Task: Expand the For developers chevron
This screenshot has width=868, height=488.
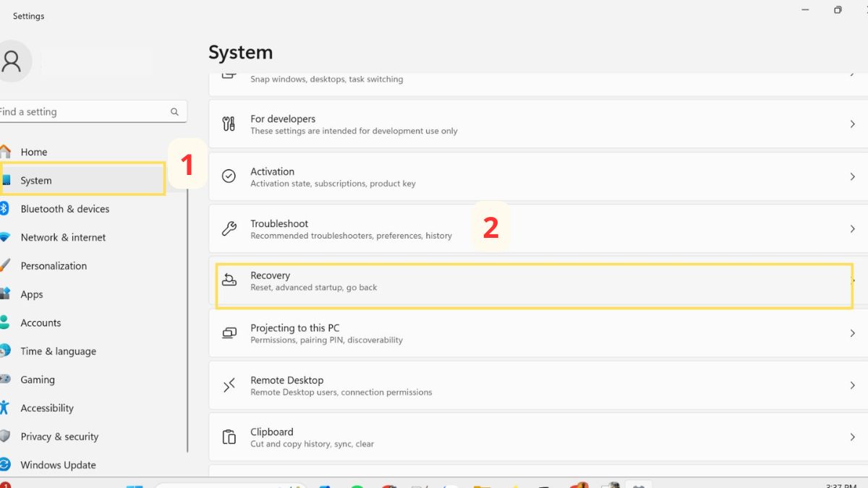Action: pyautogui.click(x=852, y=124)
